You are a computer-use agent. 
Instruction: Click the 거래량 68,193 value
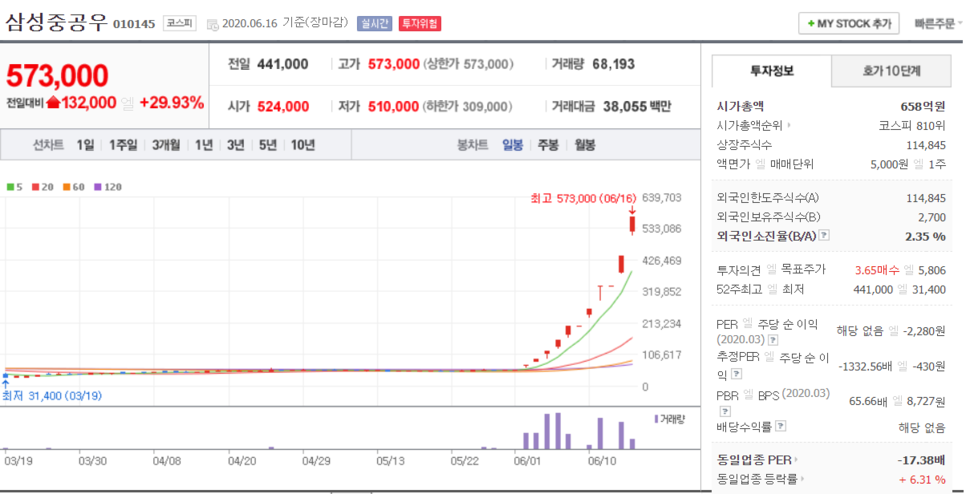pos(614,64)
